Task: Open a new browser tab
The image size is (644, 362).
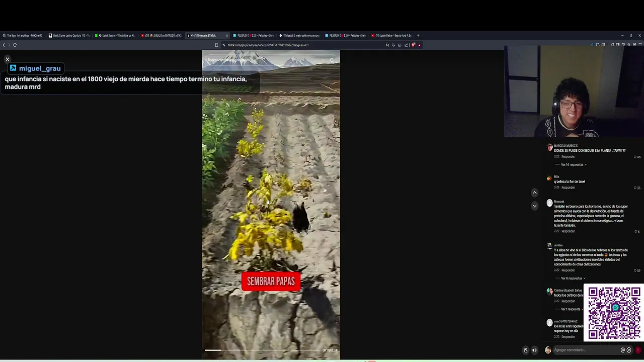Action: point(418,35)
